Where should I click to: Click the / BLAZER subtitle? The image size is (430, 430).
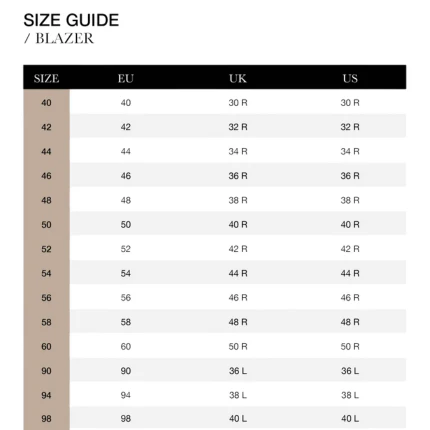click(59, 38)
